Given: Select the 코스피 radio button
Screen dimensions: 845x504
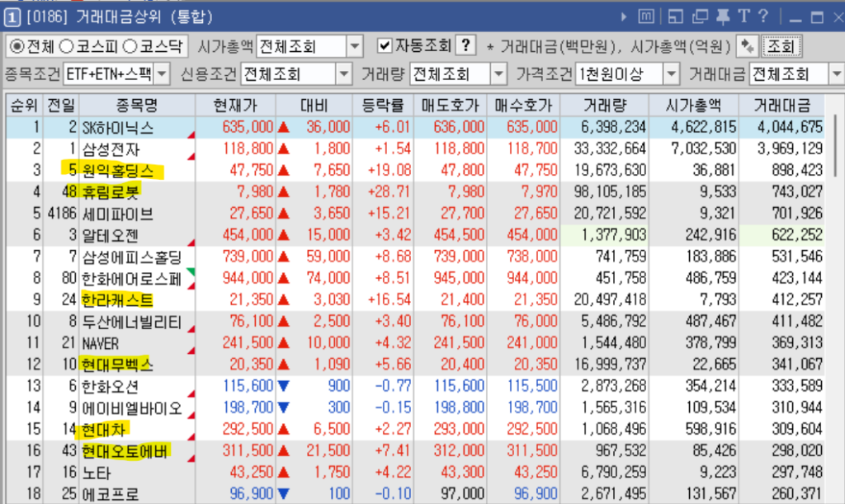Looking at the screenshot, I should [x=68, y=46].
